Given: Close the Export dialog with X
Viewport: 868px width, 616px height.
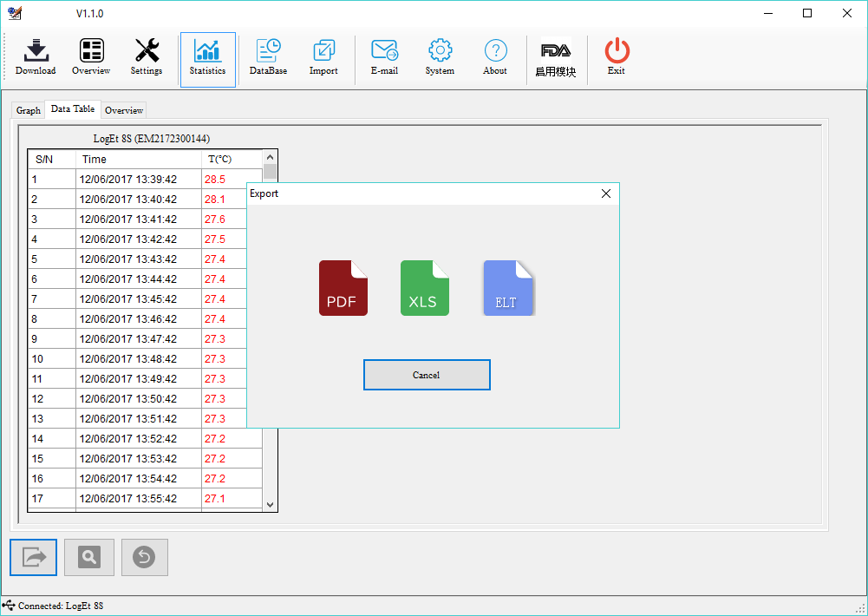Looking at the screenshot, I should (606, 193).
